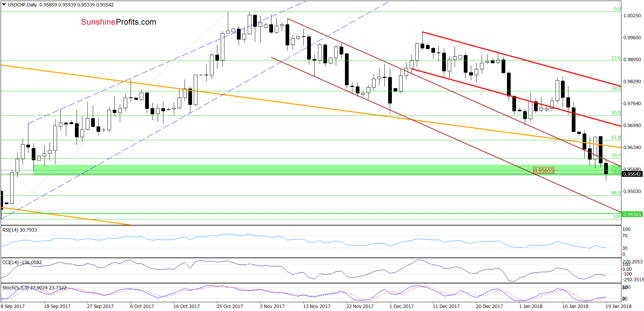
Task: Click the 10 Jan 2018 date label
Action: pyautogui.click(x=575, y=306)
